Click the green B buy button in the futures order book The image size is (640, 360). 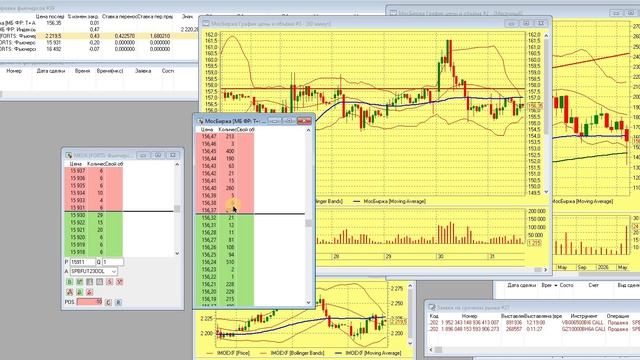click(69, 282)
